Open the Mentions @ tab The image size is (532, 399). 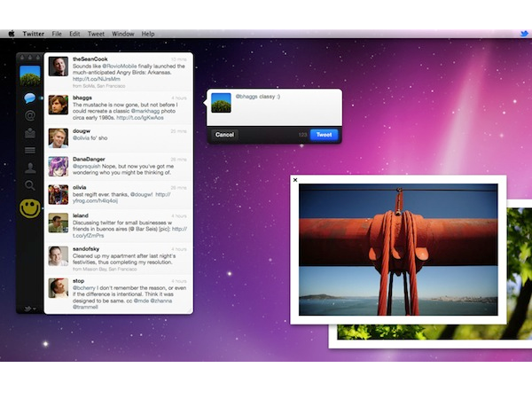point(30,115)
